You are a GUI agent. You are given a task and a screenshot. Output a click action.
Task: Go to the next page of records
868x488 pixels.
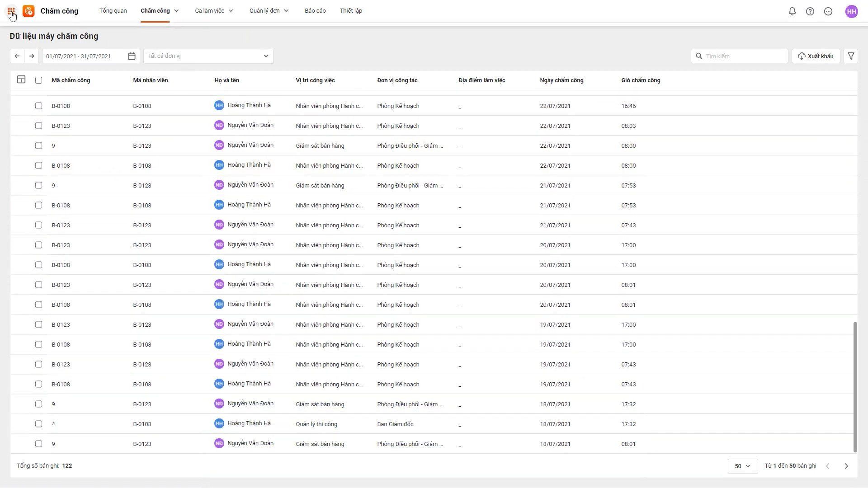tap(846, 466)
